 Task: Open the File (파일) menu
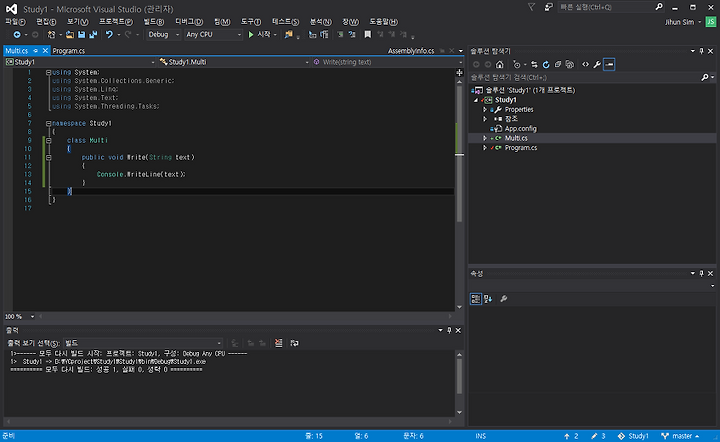point(15,22)
